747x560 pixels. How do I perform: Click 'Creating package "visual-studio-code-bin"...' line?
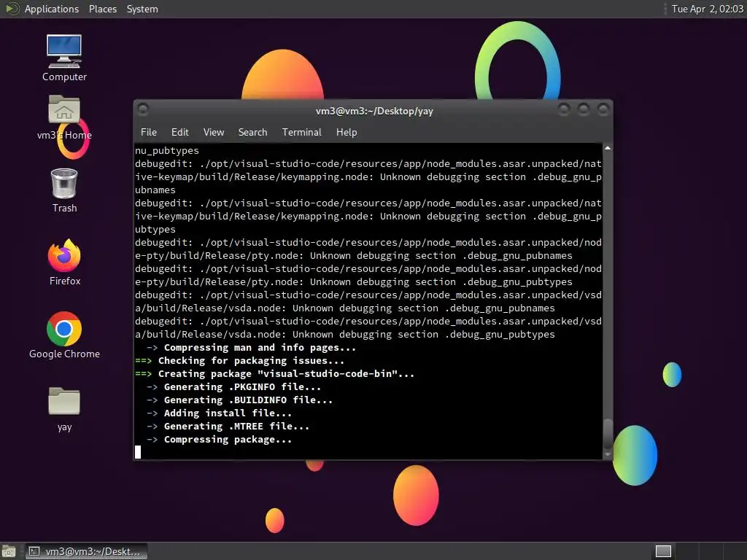(286, 374)
